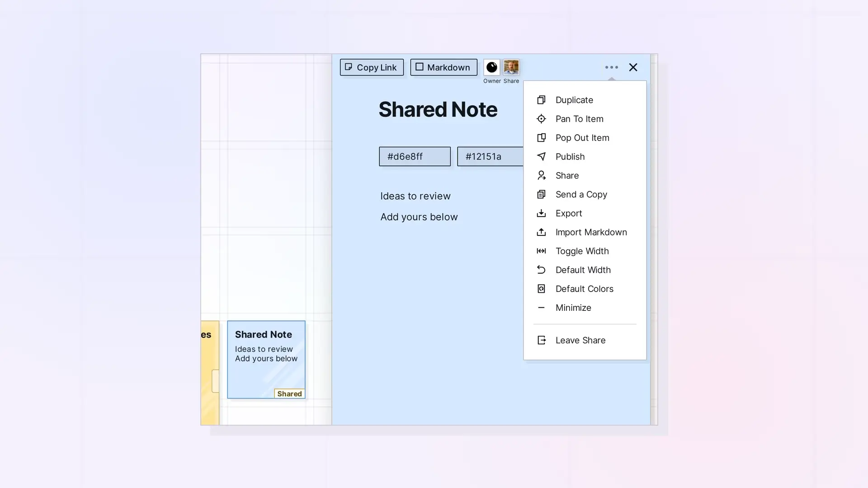This screenshot has width=868, height=488.
Task: Click the Copy Link button label
Action: pyautogui.click(x=377, y=67)
